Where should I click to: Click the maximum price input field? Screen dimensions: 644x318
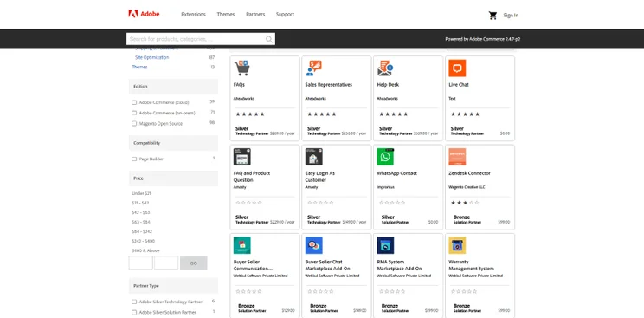pyautogui.click(x=166, y=263)
